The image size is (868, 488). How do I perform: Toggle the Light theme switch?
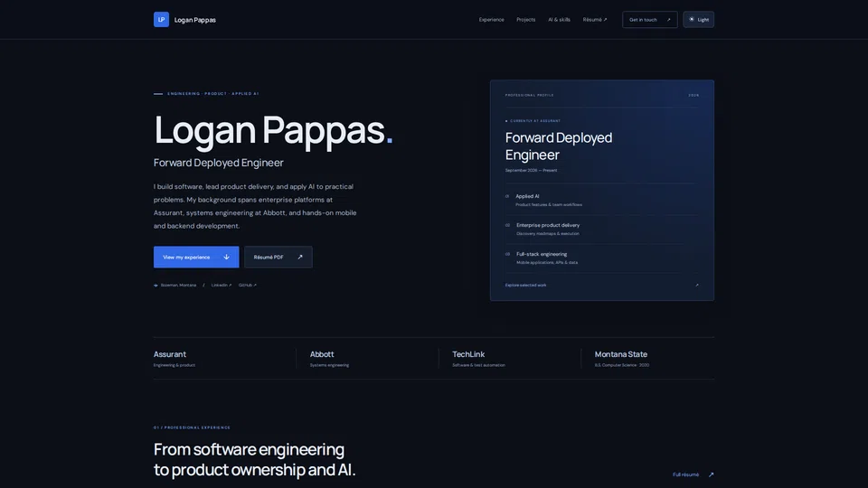point(699,19)
